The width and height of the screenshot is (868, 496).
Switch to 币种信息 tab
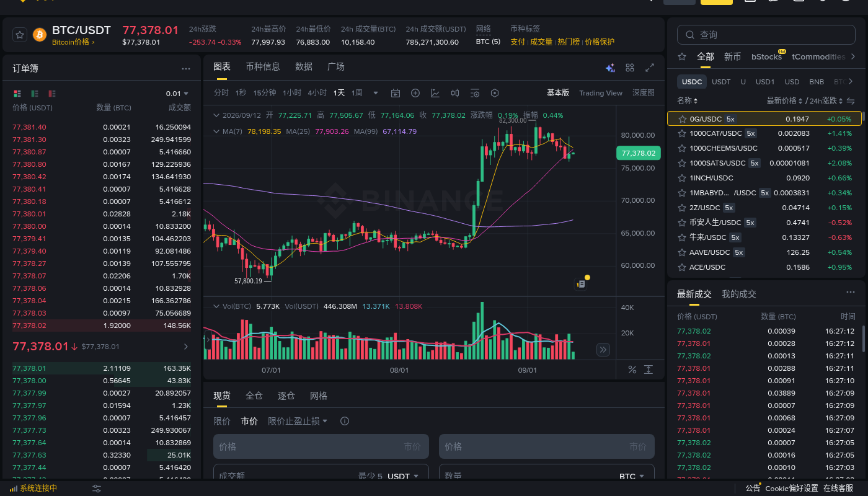click(x=263, y=66)
